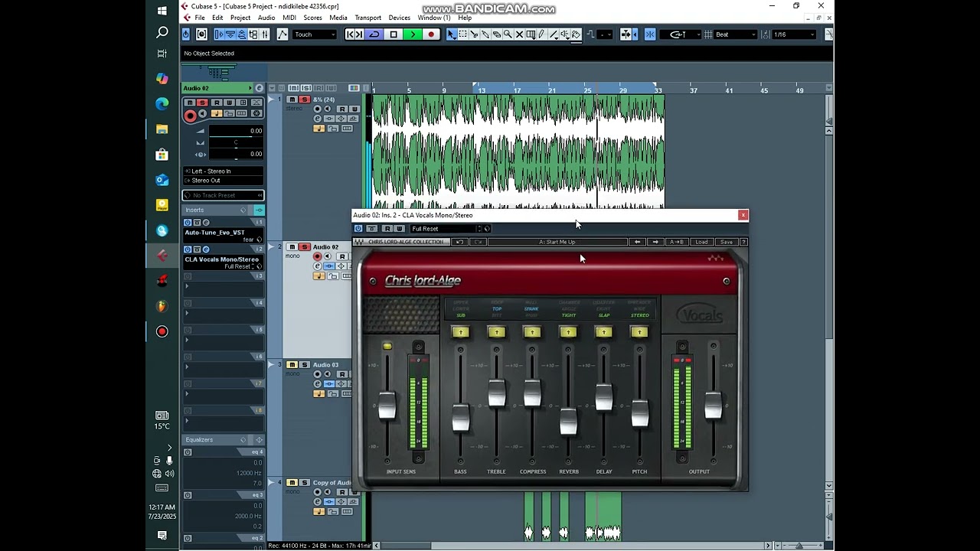Mute the first track named &% (24)
Viewport: 980px width, 551px height.
(x=292, y=99)
